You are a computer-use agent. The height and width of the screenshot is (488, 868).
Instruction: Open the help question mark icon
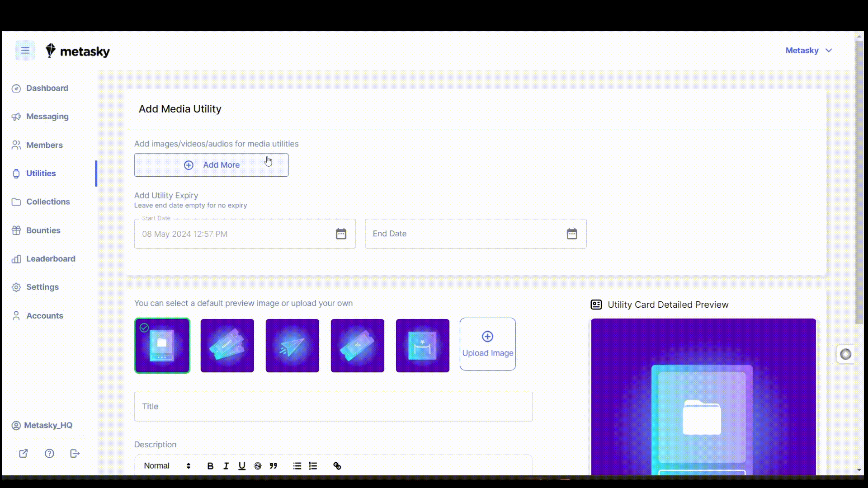(49, 453)
